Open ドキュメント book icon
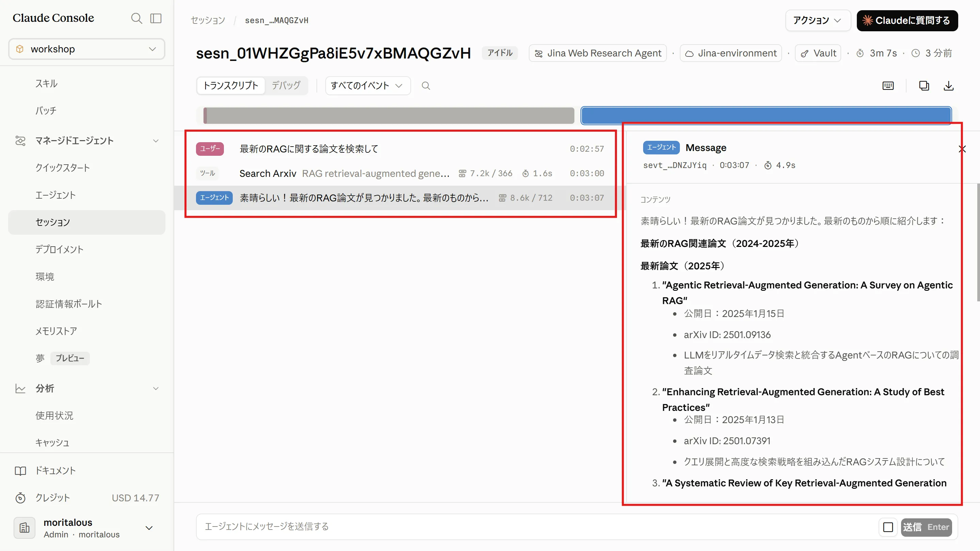This screenshot has width=980, height=551. click(x=20, y=471)
